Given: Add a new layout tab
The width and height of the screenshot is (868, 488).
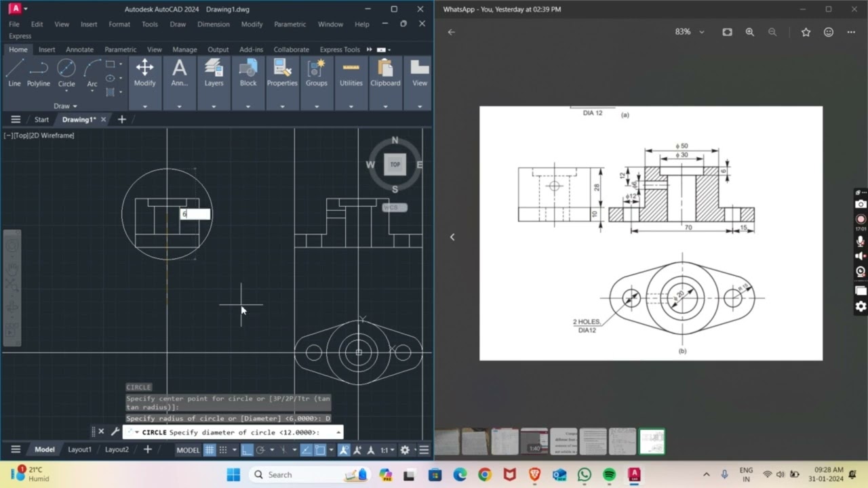Looking at the screenshot, I should [147, 449].
